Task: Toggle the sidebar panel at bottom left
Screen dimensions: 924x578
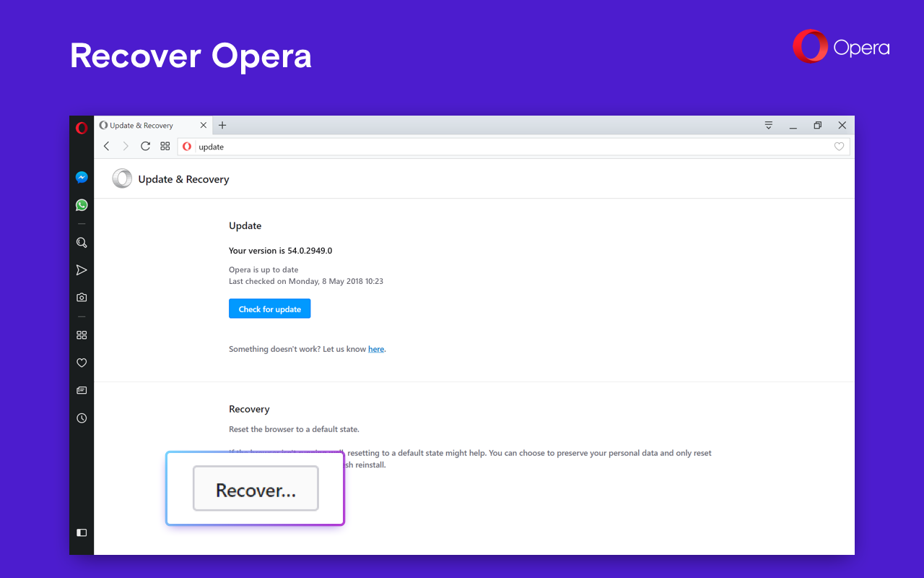Action: click(x=82, y=532)
